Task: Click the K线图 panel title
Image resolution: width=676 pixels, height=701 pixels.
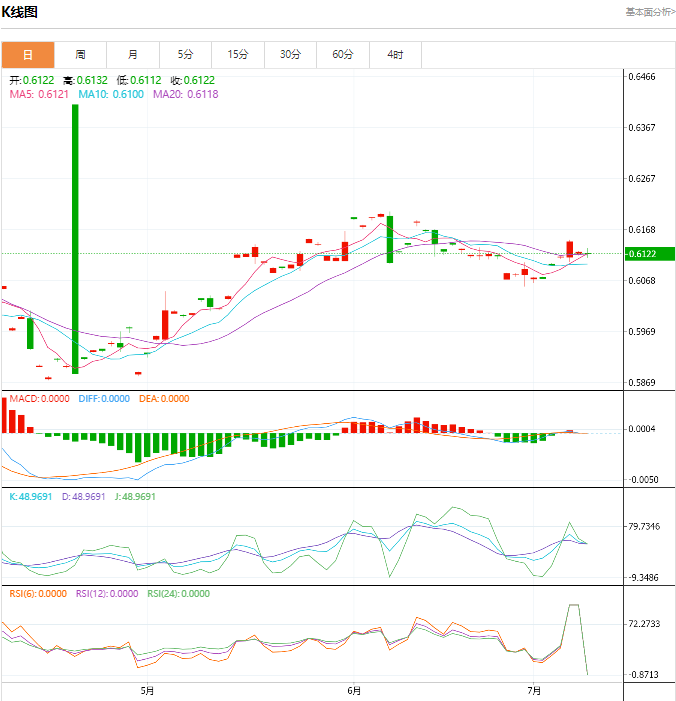Action: pos(21,12)
